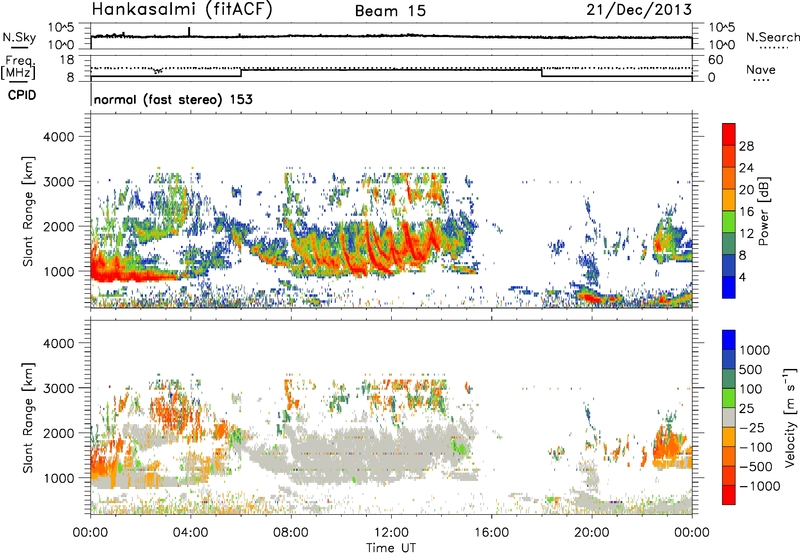
Task: Click the 'Hankasalmi (fitACF)' plot title
Action: (x=181, y=9)
